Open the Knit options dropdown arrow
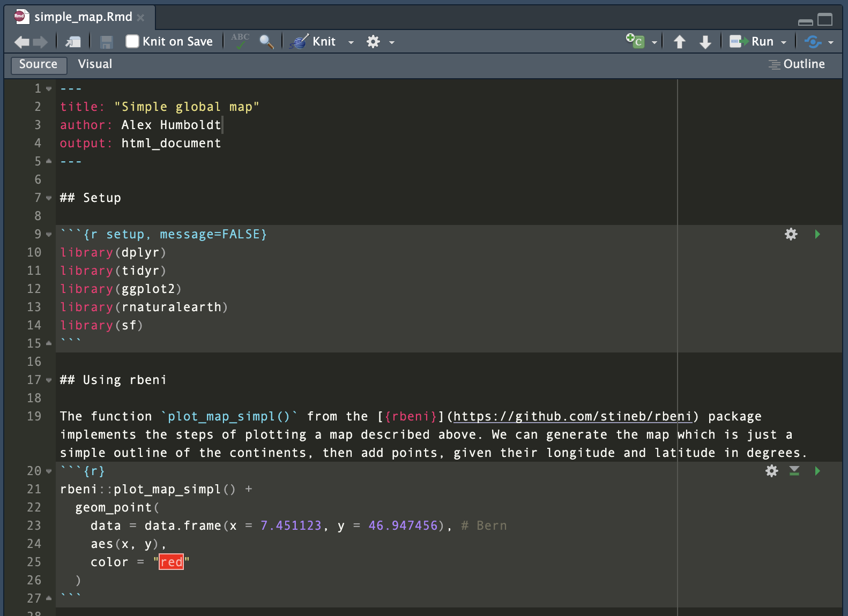This screenshot has width=848, height=616. click(351, 42)
